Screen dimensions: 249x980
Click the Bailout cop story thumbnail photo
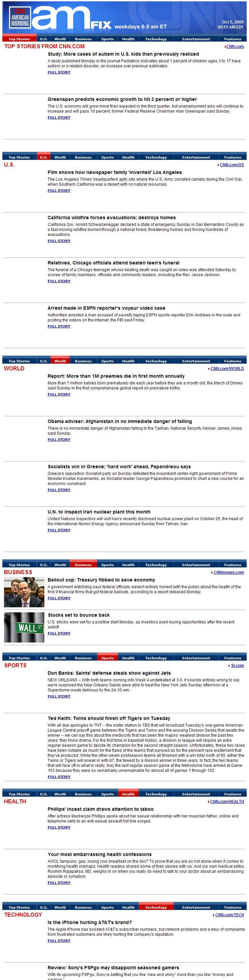tap(24, 592)
